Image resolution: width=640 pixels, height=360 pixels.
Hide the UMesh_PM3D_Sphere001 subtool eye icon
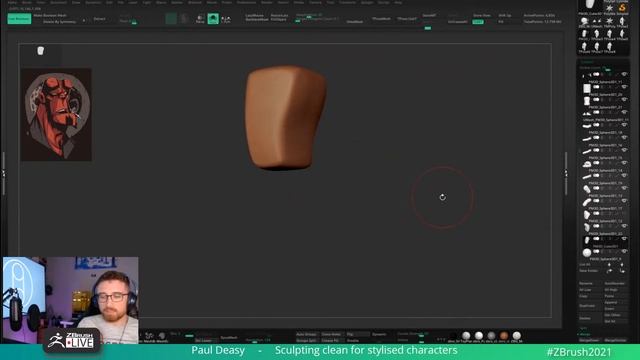coord(624,112)
